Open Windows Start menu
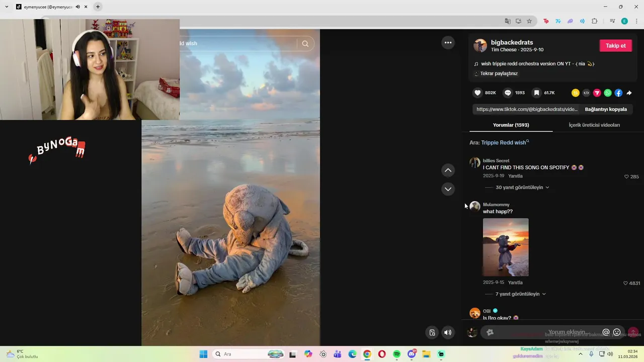Image resolution: width=644 pixels, height=362 pixels. (203, 354)
